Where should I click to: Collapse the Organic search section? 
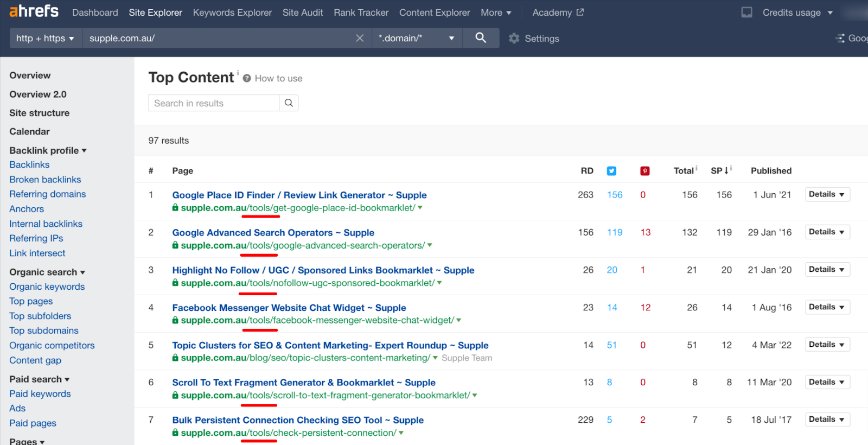[x=47, y=272]
